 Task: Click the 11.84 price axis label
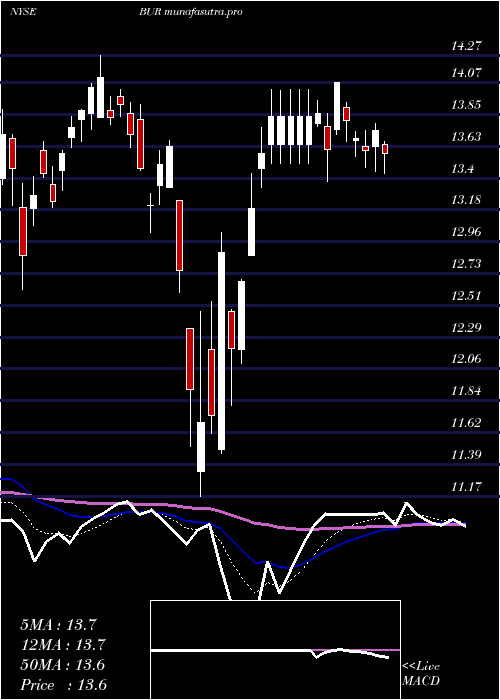pos(467,391)
